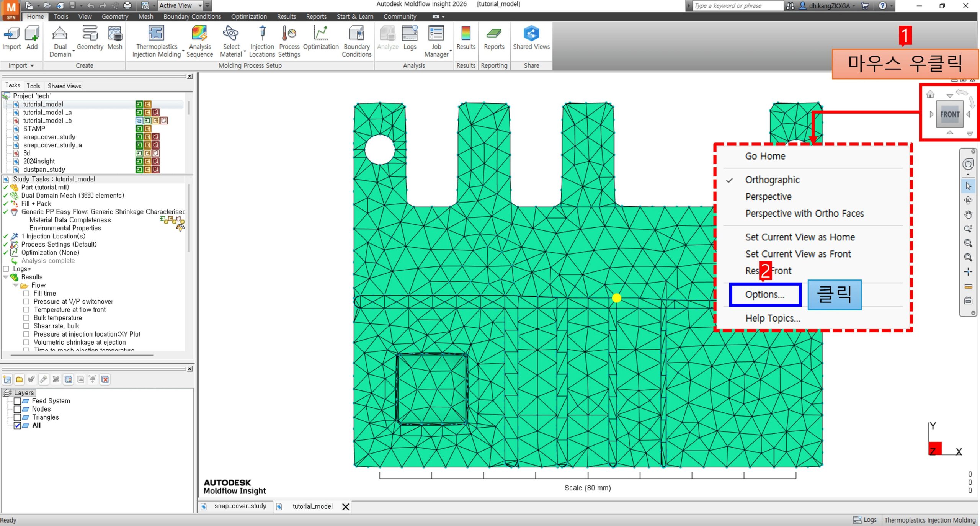Click the Print icon in quick access toolbar

point(128,5)
